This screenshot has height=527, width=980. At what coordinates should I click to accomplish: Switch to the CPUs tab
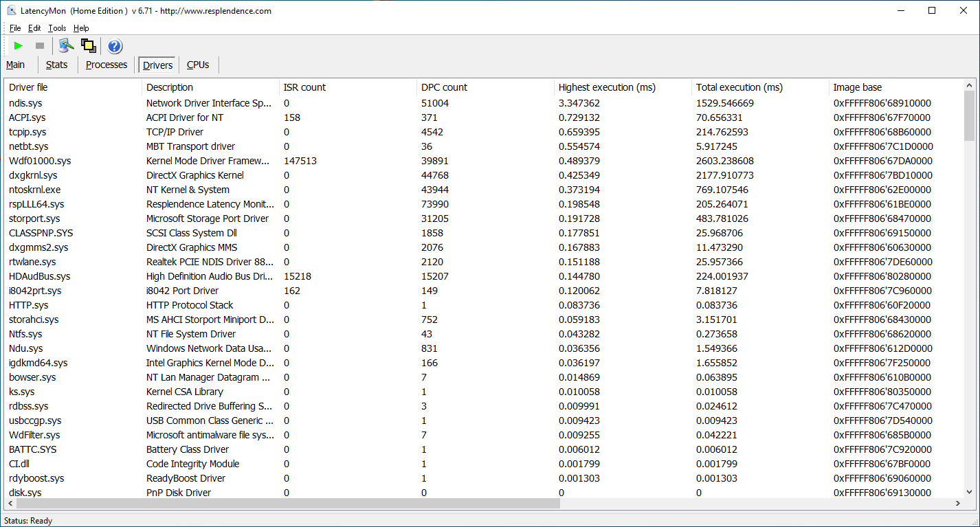tap(198, 65)
